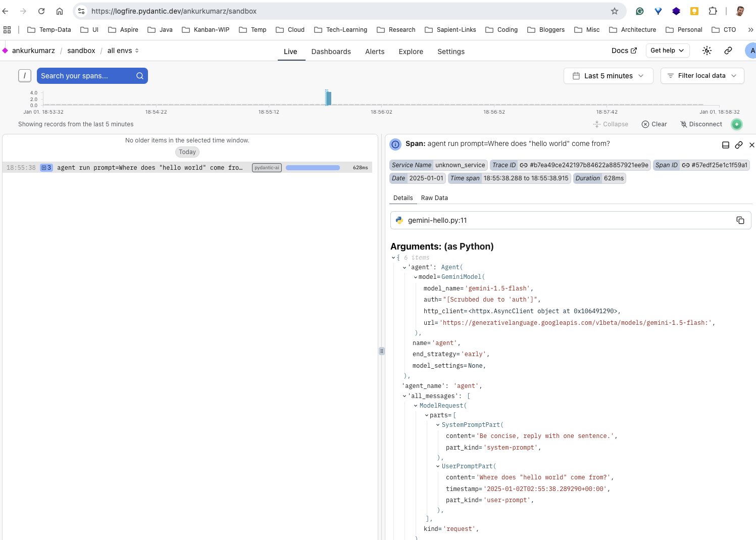
Task: Collapse the ModelRequest node
Action: coord(416,406)
